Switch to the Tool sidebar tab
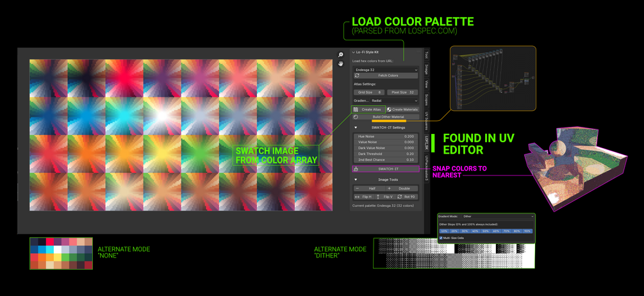This screenshot has height=296, width=644. tap(427, 55)
